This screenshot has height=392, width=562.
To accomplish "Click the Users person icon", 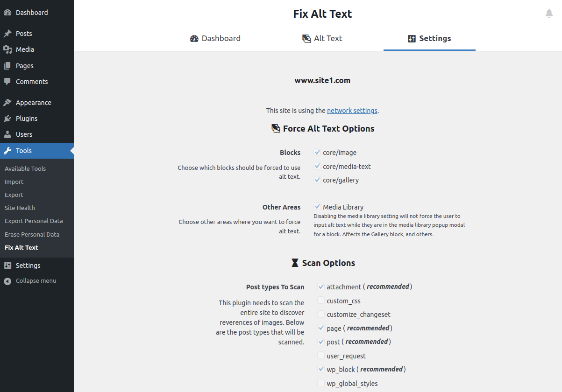I will pyautogui.click(x=7, y=134).
